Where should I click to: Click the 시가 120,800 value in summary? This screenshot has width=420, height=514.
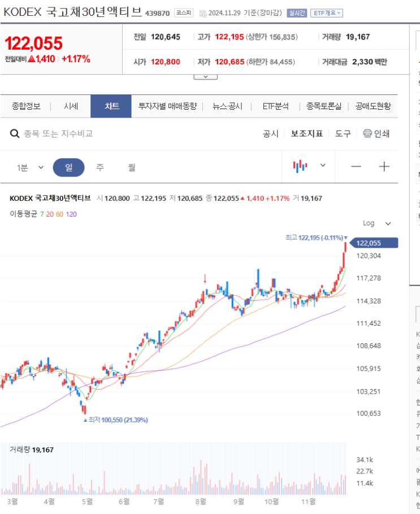pyautogui.click(x=166, y=62)
